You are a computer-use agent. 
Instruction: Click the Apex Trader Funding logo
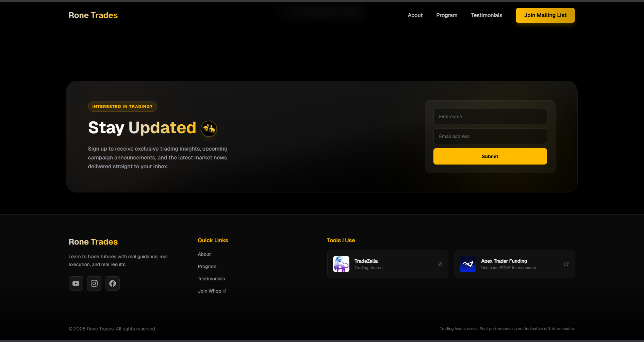click(x=468, y=264)
